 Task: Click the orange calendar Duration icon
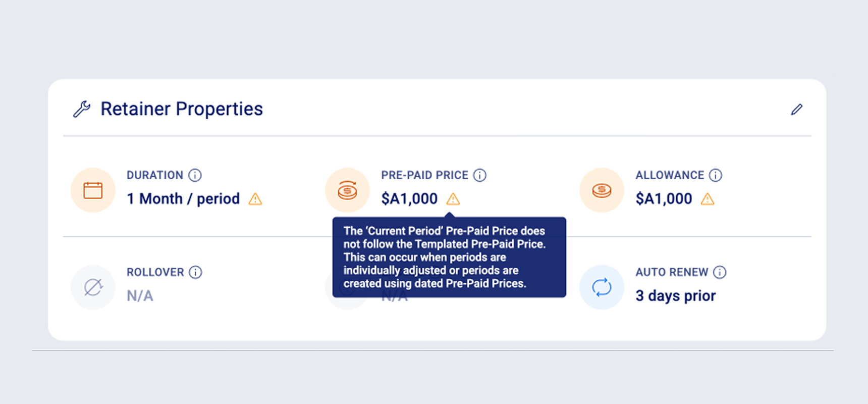[x=93, y=190]
